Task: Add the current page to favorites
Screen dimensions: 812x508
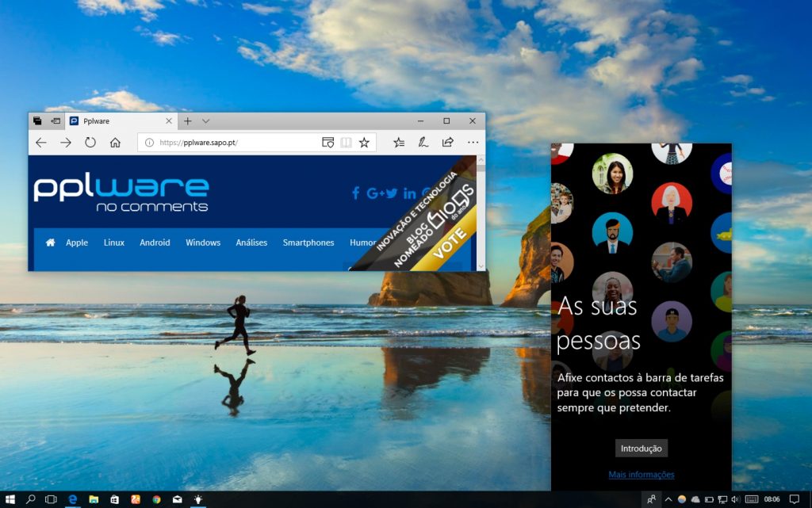Action: tap(364, 143)
